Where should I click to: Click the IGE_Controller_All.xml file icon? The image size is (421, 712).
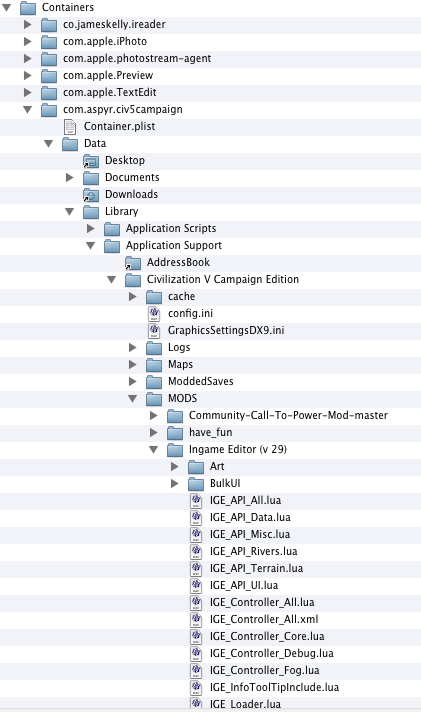[196, 619]
